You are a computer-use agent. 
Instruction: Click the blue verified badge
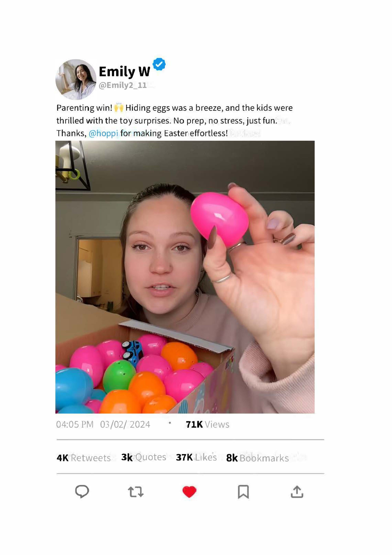coord(159,64)
